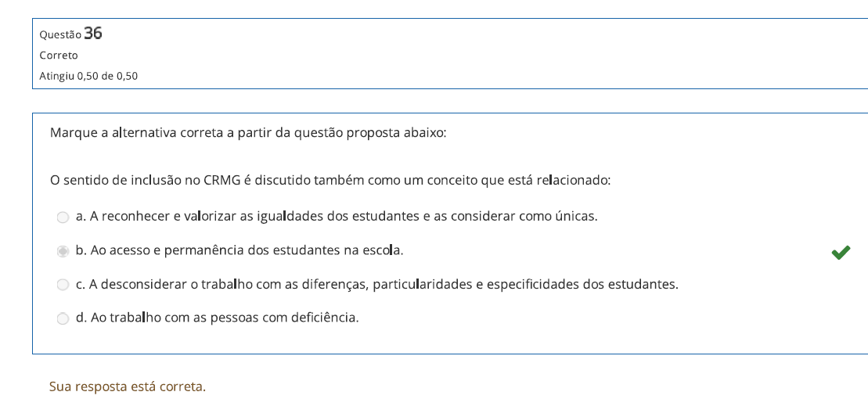Click the 'Sua resposta está correta.' feedback
868x399 pixels.
128,386
